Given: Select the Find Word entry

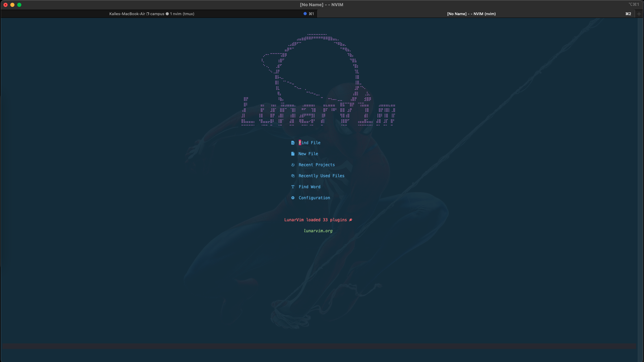Looking at the screenshot, I should tap(309, 187).
